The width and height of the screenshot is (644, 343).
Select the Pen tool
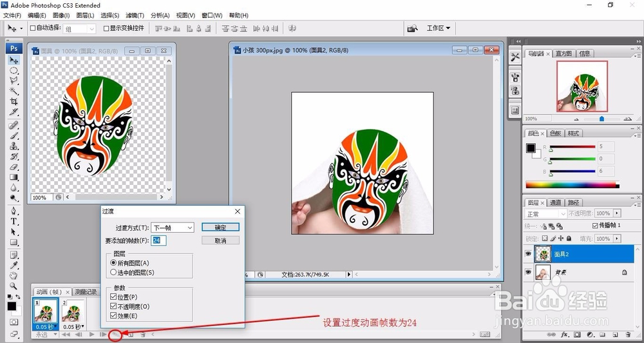14,211
